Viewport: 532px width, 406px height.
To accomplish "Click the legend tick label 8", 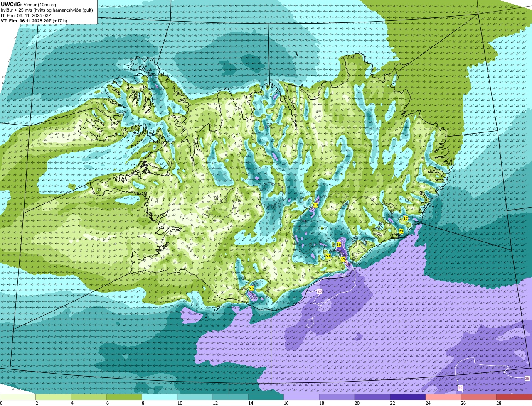I will [x=143, y=403].
